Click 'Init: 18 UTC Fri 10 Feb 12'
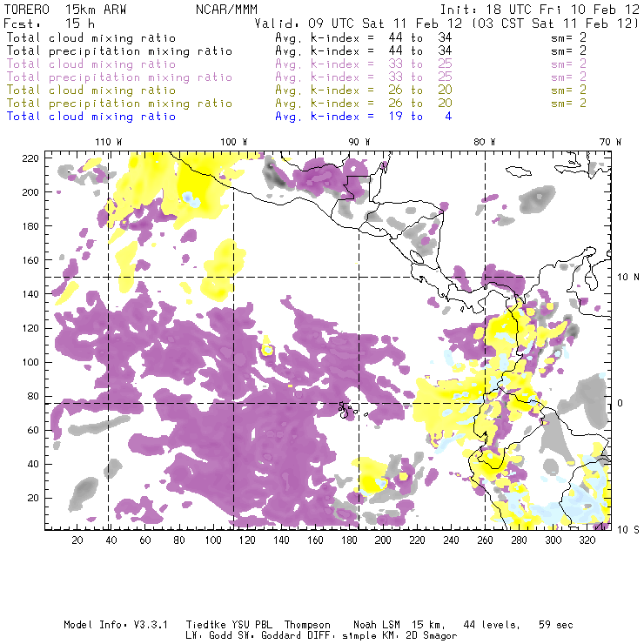Image resolution: width=644 pixels, height=644 pixels. (x=540, y=10)
